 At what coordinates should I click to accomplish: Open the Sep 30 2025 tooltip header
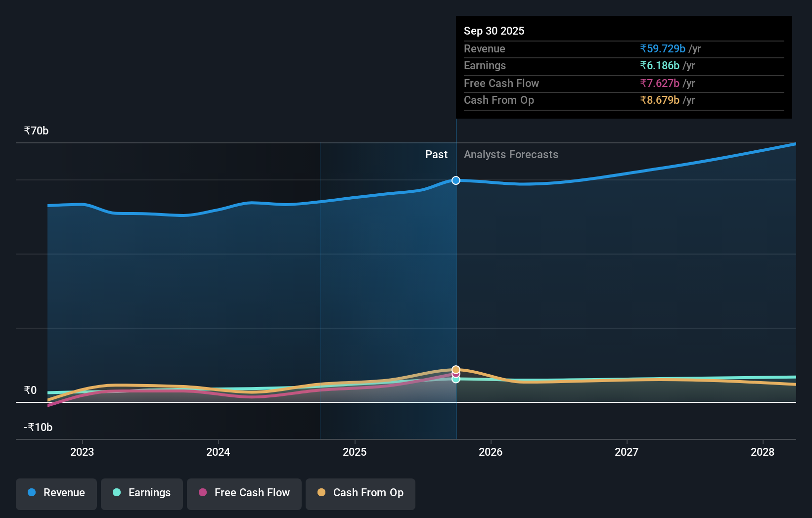pyautogui.click(x=494, y=31)
